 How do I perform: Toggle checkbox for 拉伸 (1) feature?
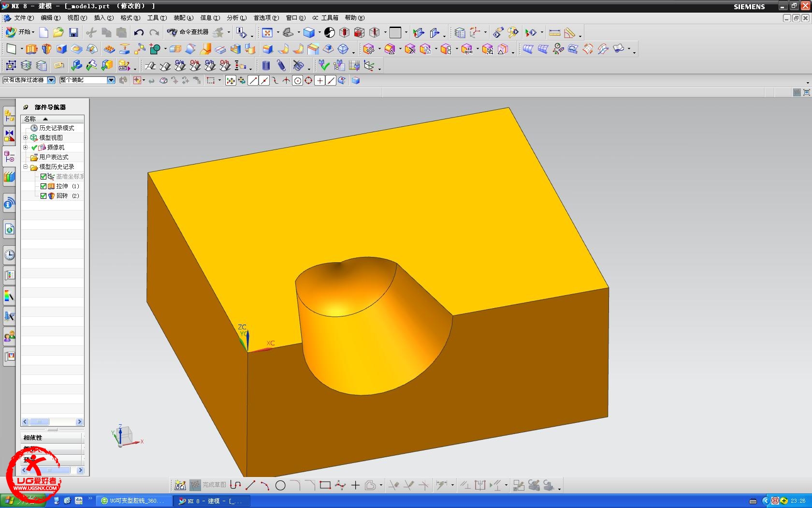[x=43, y=186]
